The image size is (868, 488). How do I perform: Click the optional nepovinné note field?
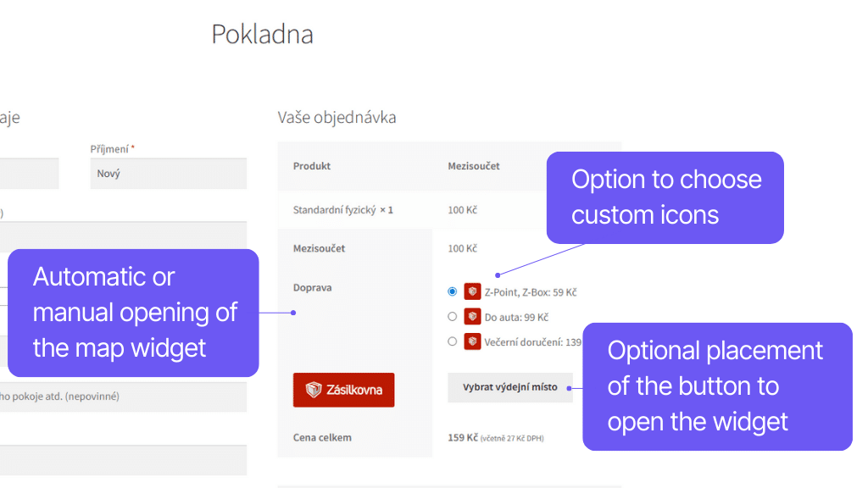click(x=123, y=396)
